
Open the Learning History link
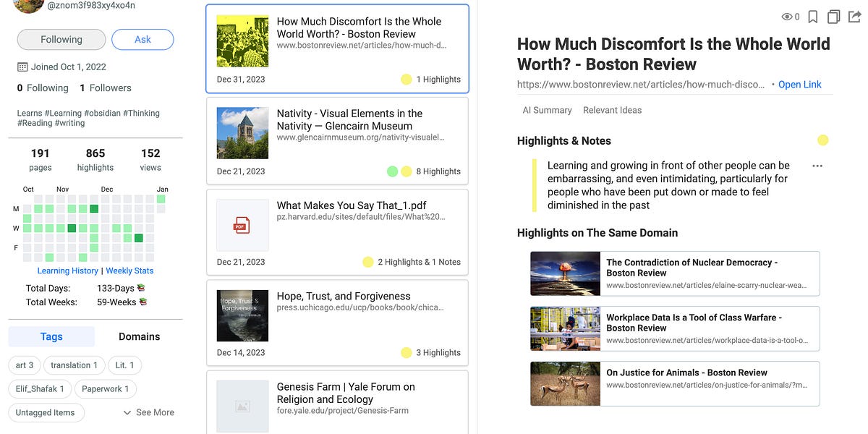(x=67, y=271)
